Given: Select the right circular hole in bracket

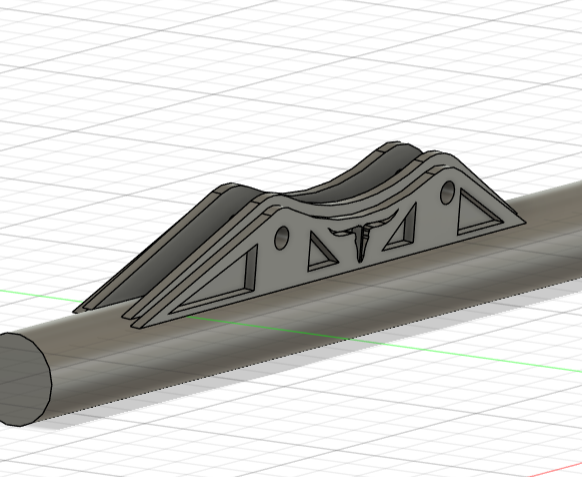Looking at the screenshot, I should [x=447, y=192].
